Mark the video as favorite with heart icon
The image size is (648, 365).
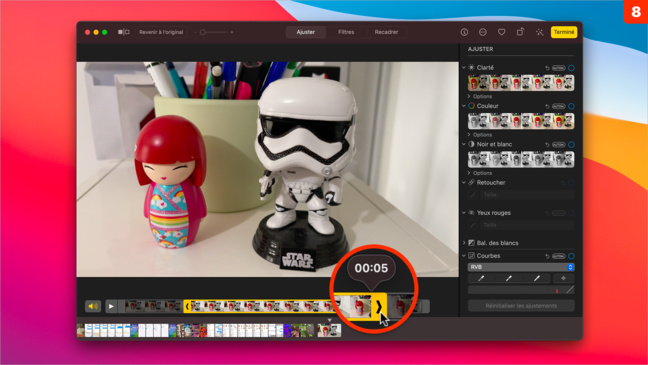coord(501,32)
